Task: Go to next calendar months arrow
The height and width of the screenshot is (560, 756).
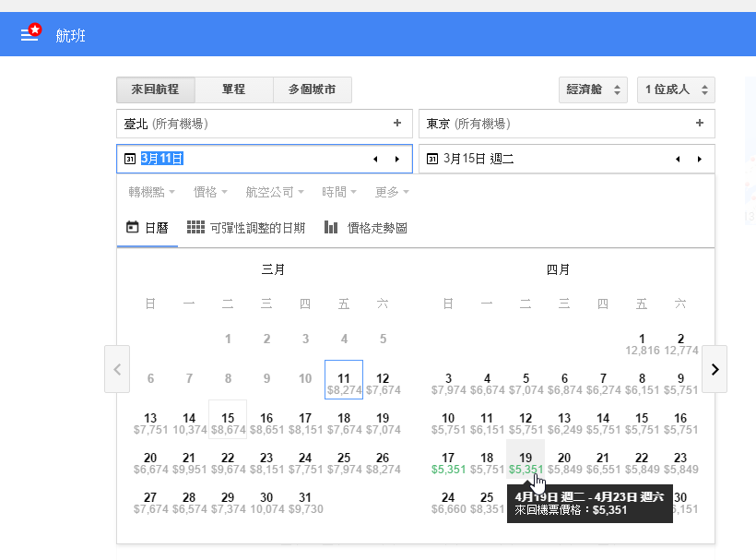Action: (x=715, y=369)
